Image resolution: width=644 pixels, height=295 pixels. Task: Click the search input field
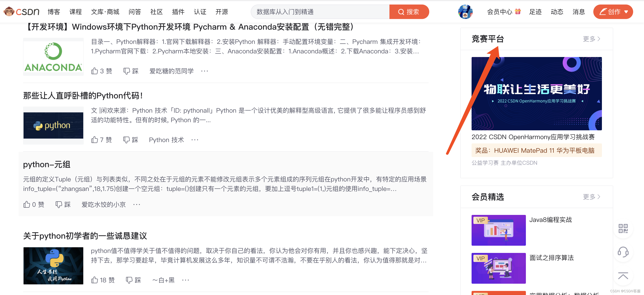point(320,12)
